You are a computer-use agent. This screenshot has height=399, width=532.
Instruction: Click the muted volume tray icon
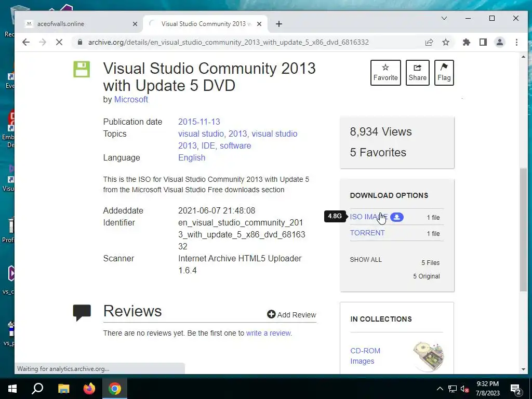(x=464, y=389)
